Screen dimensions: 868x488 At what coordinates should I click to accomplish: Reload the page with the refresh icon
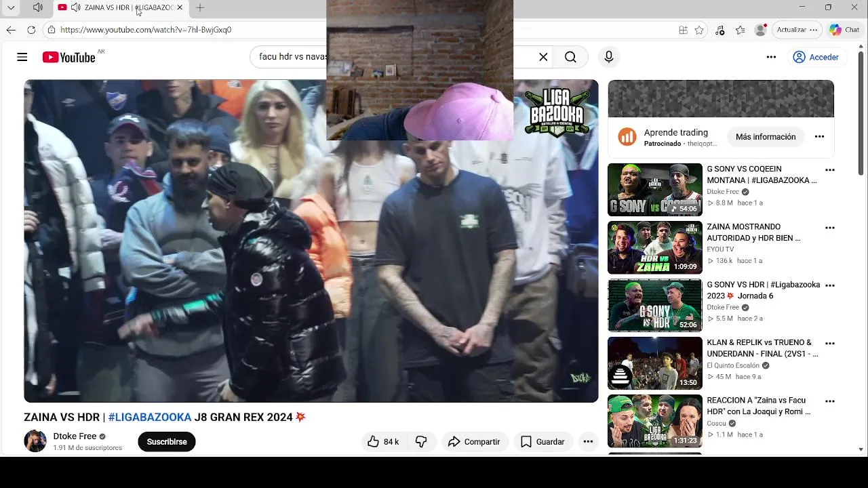[x=31, y=30]
